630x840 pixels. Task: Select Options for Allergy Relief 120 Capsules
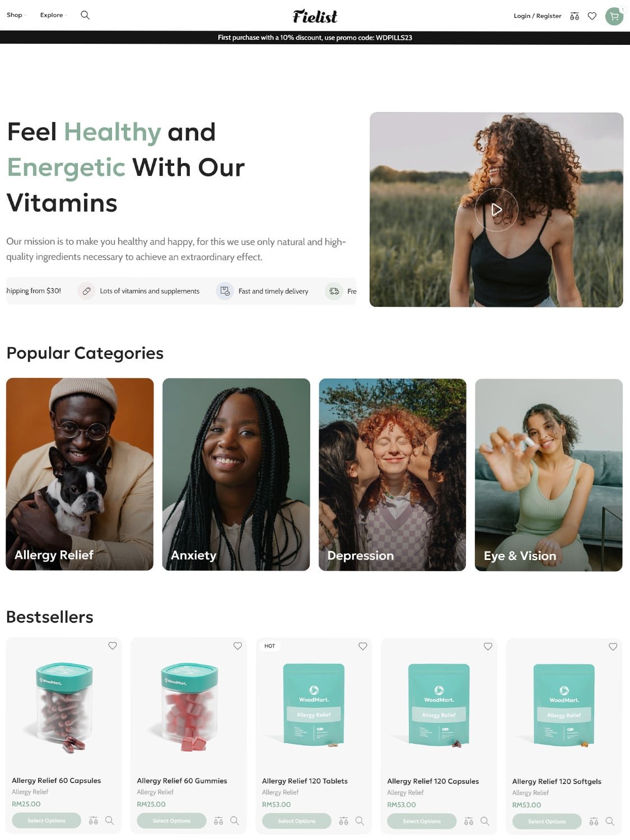coord(422,821)
